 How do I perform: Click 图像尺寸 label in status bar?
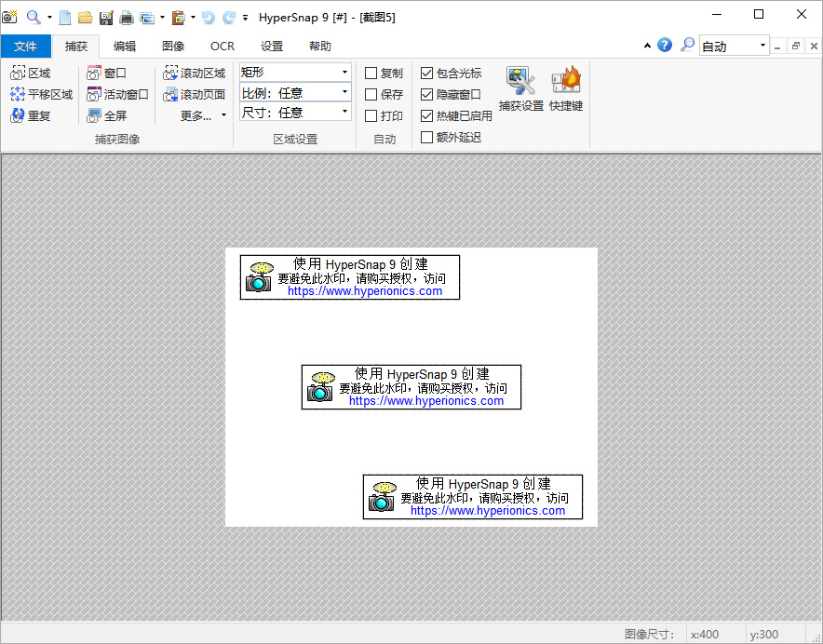point(649,634)
